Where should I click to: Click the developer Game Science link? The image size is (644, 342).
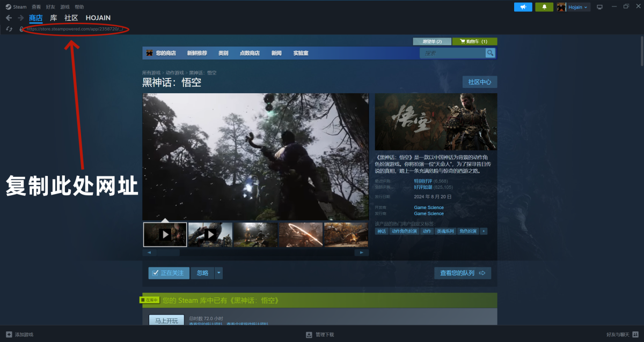[x=429, y=207]
